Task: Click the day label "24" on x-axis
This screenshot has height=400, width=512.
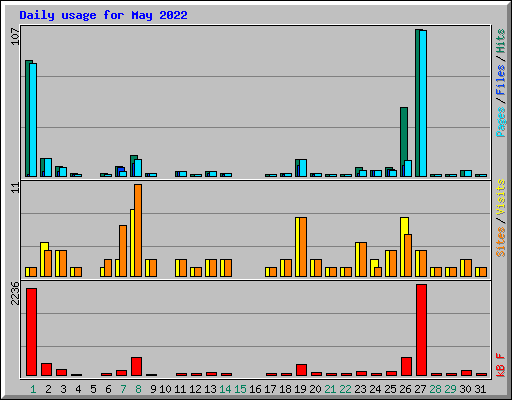Action: pyautogui.click(x=375, y=389)
